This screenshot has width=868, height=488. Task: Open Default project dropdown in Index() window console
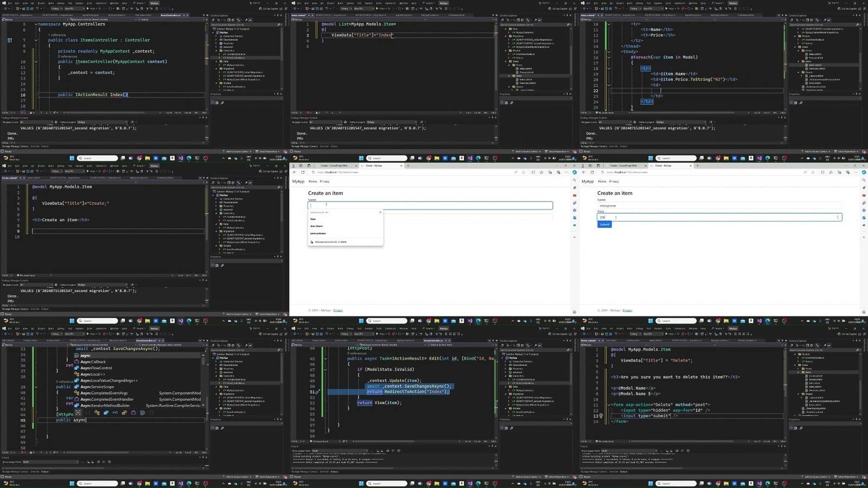(103, 122)
